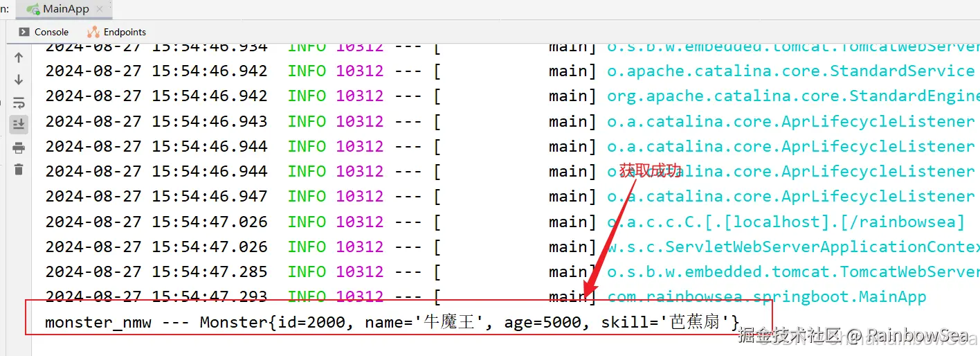Click the o.apache.catalina.core.StandardService logger name

coord(791,71)
